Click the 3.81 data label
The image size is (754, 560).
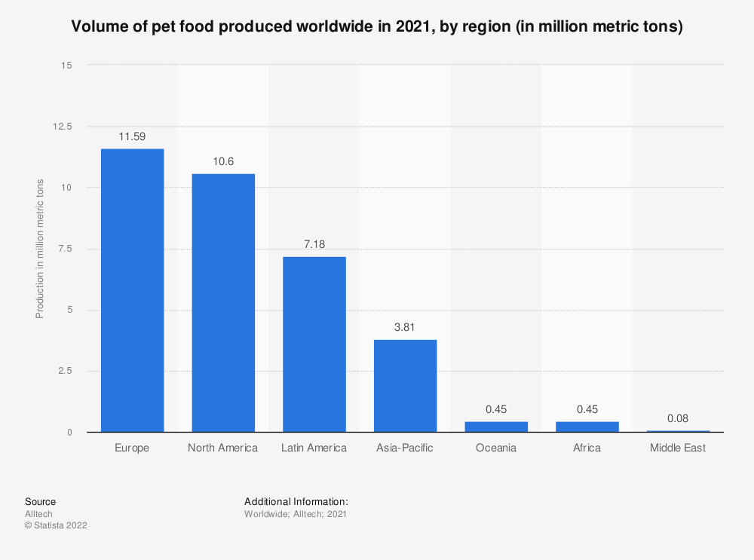[405, 327]
